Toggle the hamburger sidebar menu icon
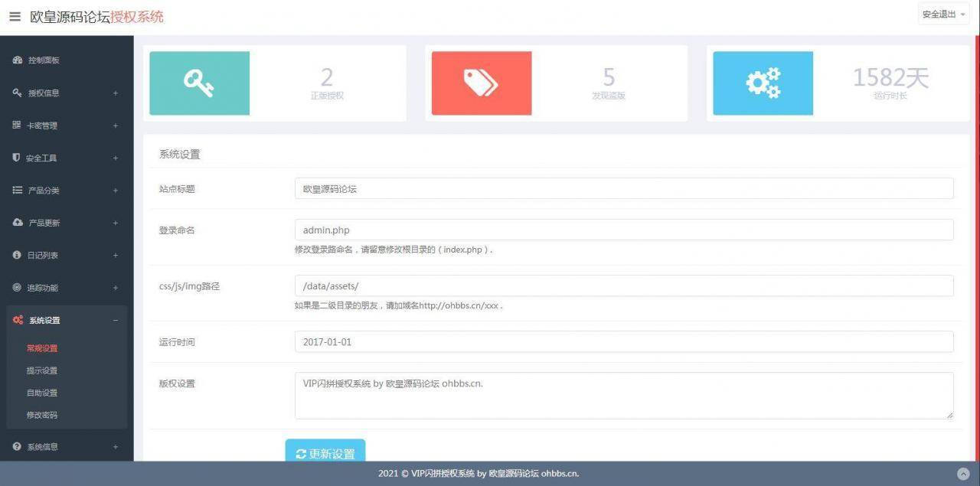This screenshot has width=980, height=486. [x=15, y=16]
